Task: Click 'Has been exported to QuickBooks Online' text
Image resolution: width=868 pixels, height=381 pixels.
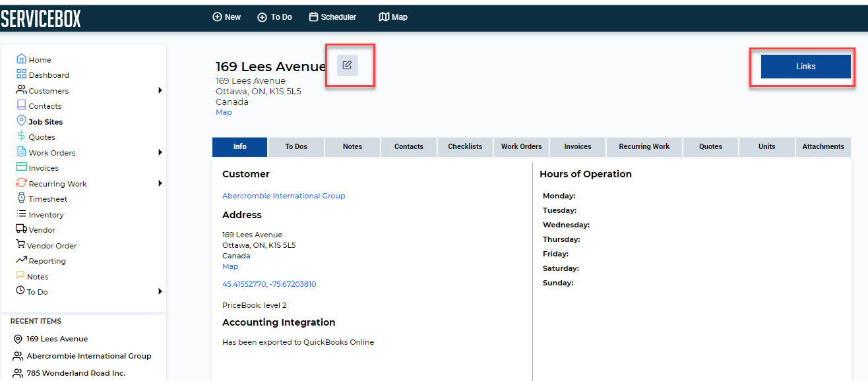Action: (x=298, y=342)
